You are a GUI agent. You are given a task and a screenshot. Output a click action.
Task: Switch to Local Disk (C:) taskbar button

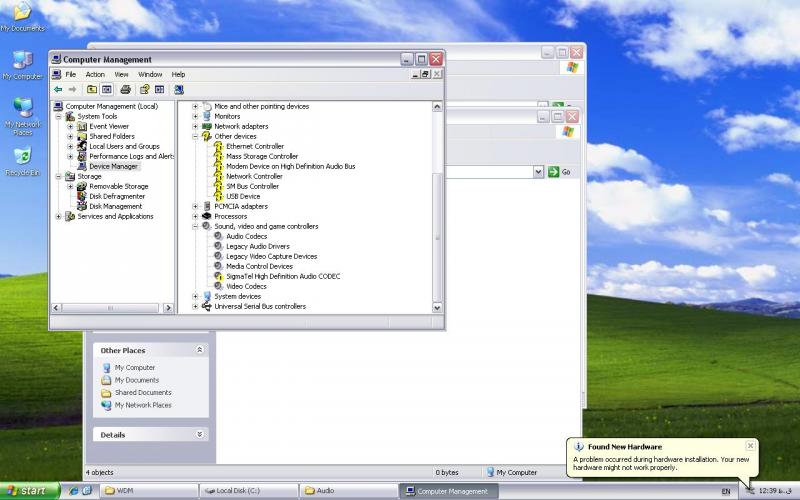point(248,491)
